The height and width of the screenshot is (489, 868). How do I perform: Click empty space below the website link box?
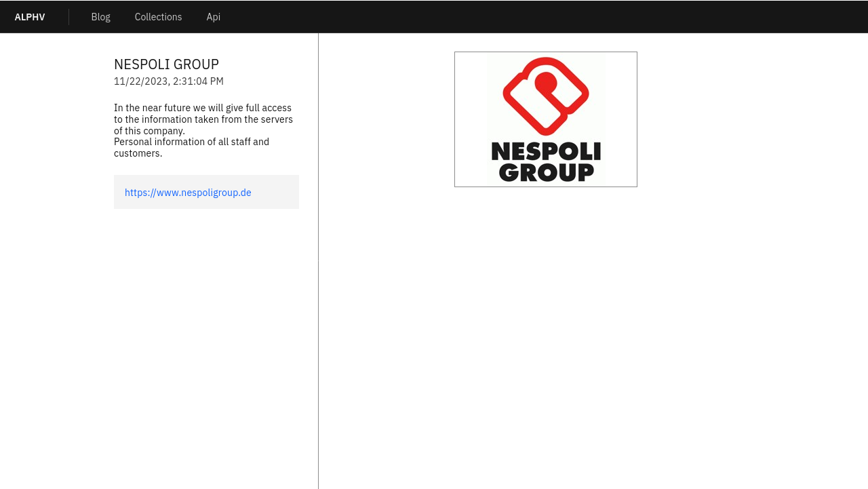[x=206, y=305]
